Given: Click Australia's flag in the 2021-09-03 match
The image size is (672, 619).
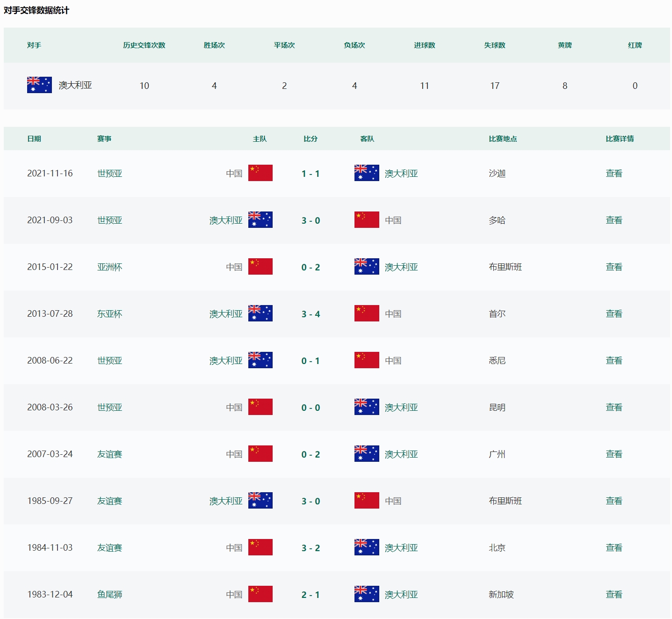Looking at the screenshot, I should (x=260, y=220).
